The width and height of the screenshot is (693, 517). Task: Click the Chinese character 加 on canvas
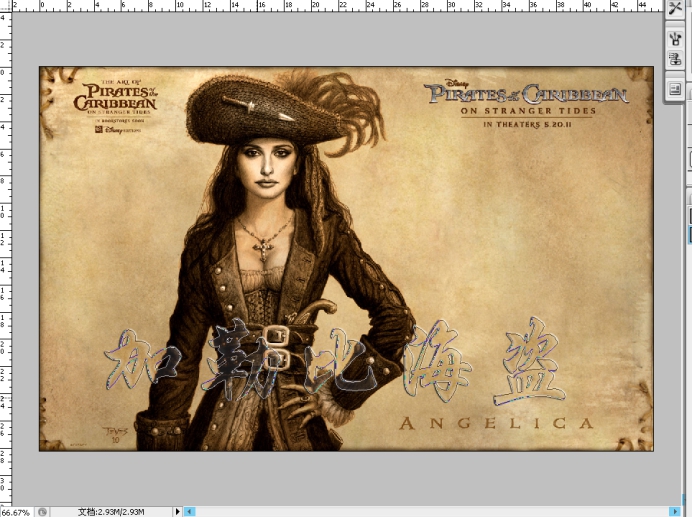tap(144, 361)
